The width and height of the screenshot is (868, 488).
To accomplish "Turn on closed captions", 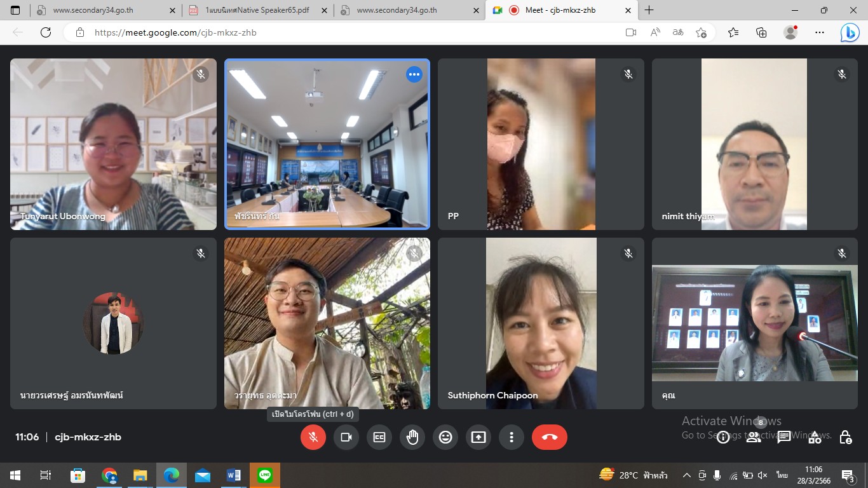I will 379,437.
